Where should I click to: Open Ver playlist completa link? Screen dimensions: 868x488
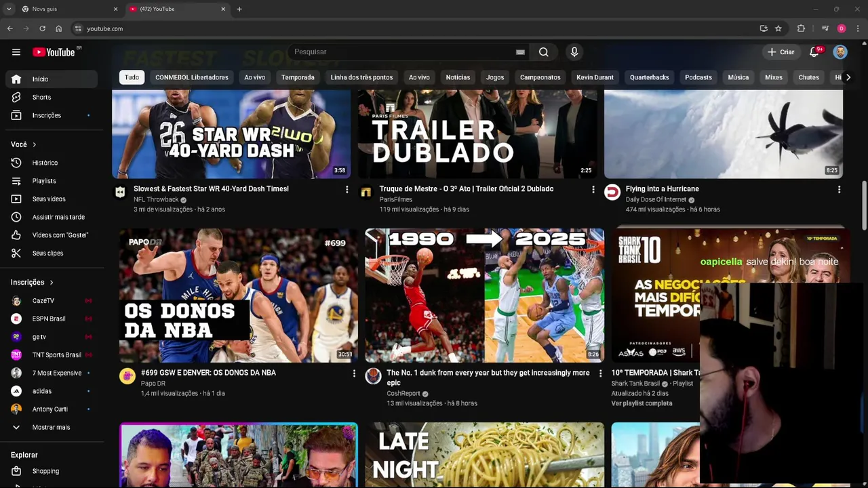click(x=642, y=404)
